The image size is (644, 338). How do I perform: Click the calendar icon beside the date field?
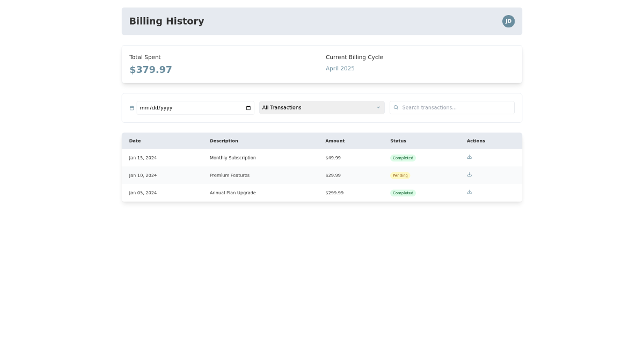coord(131,108)
